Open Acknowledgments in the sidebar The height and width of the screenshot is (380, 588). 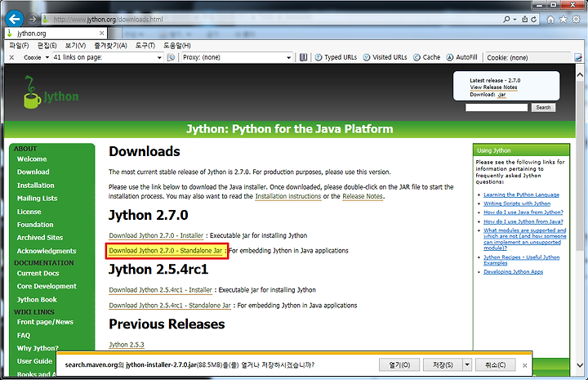tap(47, 251)
